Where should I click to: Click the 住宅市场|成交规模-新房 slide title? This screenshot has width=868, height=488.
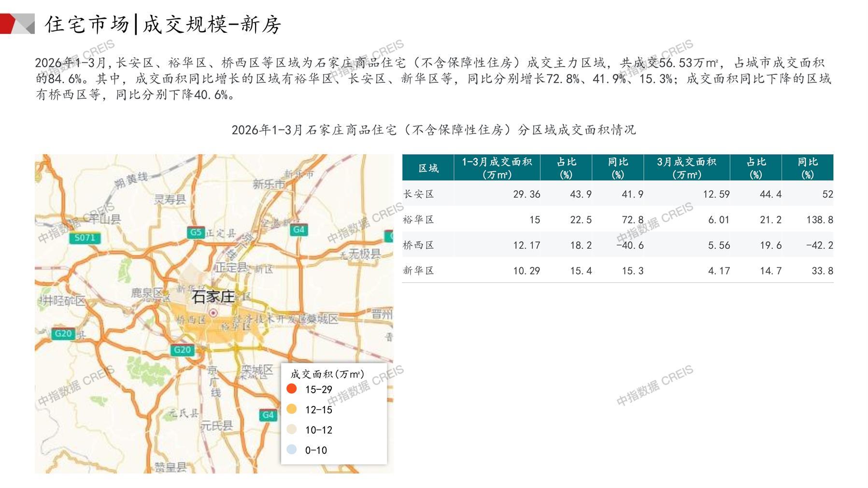tap(163, 24)
